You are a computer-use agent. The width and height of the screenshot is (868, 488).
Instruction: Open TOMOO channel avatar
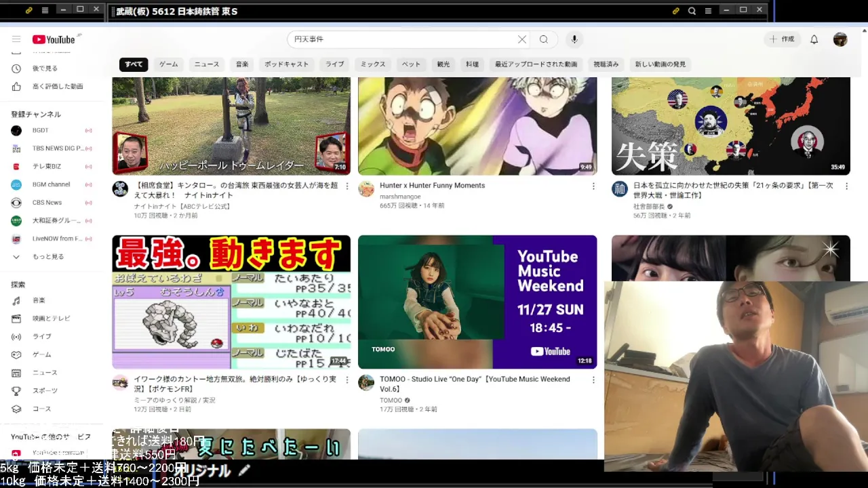tap(366, 383)
